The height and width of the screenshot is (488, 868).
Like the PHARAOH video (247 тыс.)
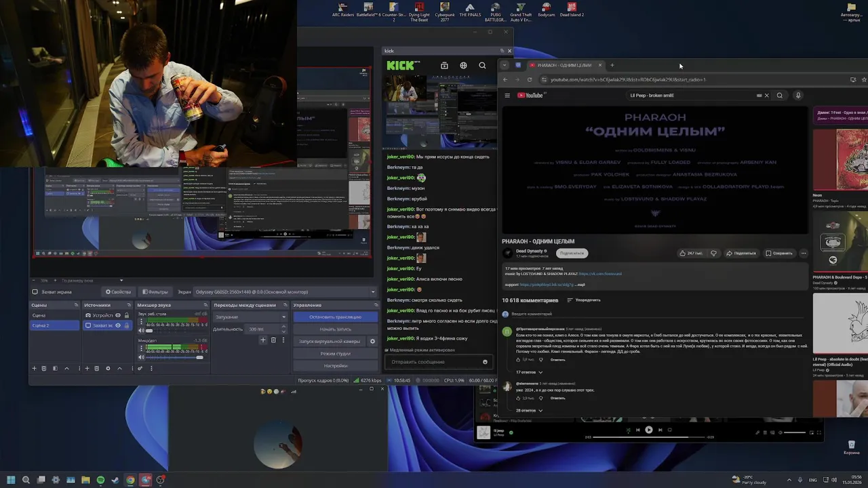pos(691,253)
